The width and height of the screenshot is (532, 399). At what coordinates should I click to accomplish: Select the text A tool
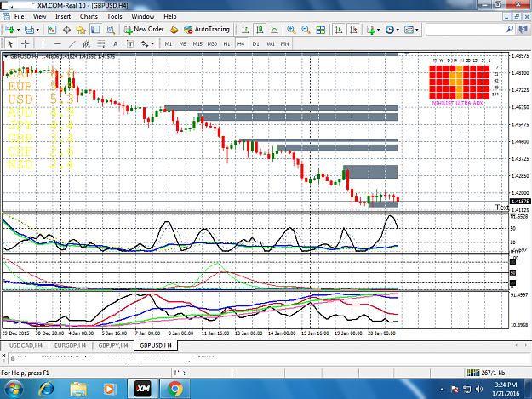pos(116,43)
